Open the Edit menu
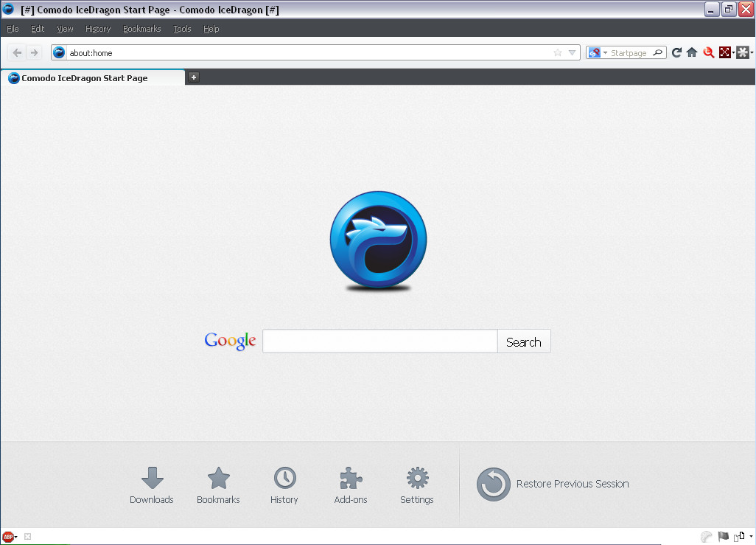The height and width of the screenshot is (545, 756). 38,29
